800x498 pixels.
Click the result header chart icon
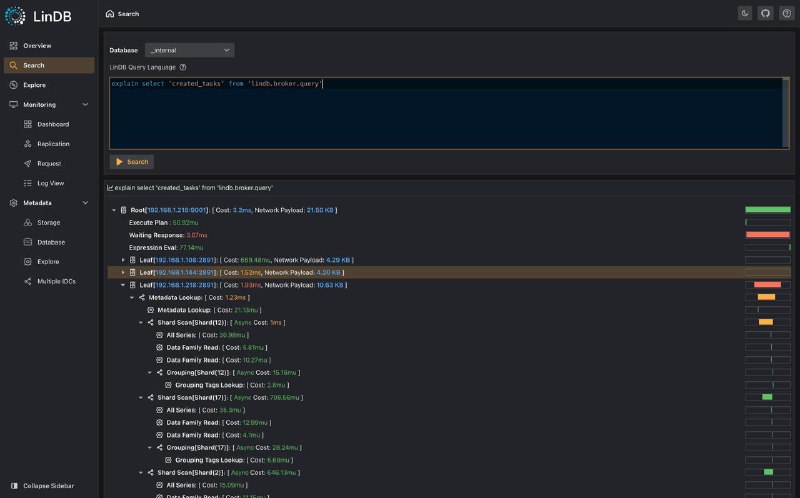(110, 188)
